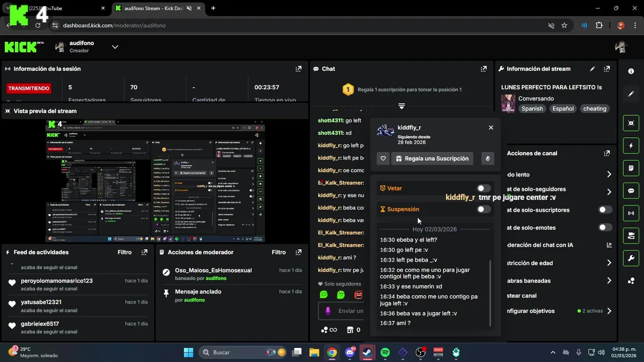Expand restricción de edad chevron
644x362 pixels.
tap(609, 263)
